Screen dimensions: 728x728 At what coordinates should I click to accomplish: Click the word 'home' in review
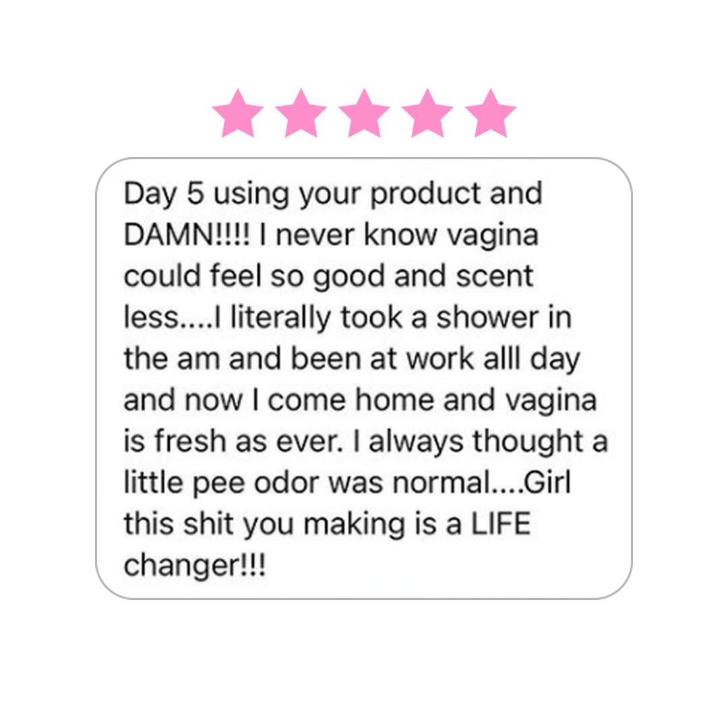tap(394, 400)
